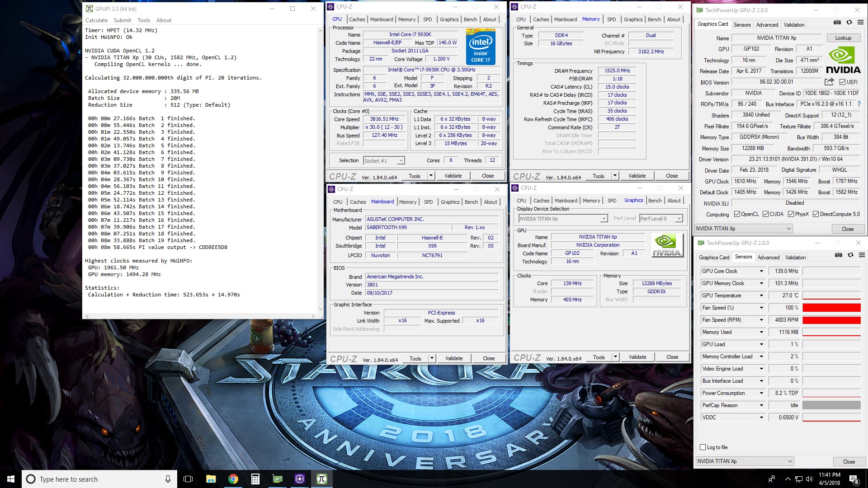Click the PerfCap Reason gray graph bar
Screen dimensions: 868x488
[x=831, y=405]
